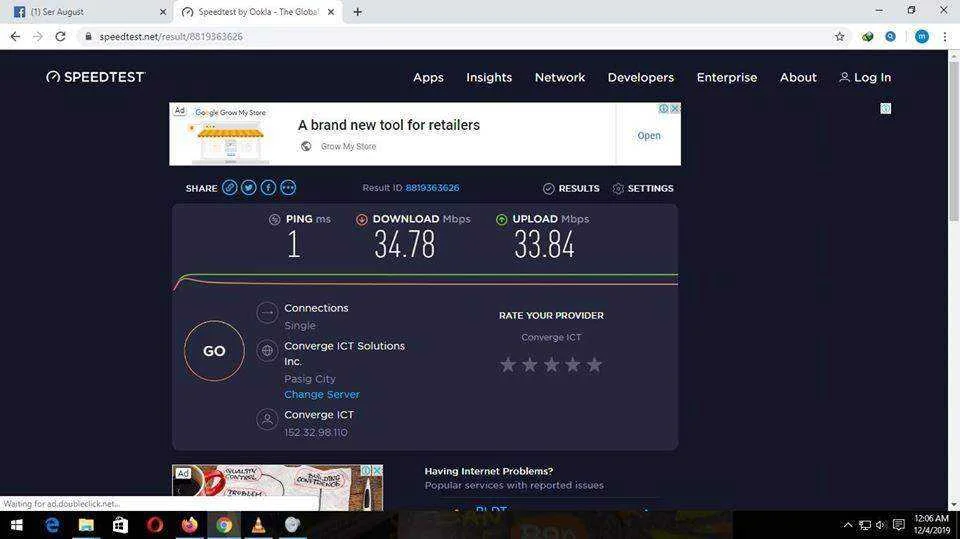Open the notification center

tap(898, 525)
